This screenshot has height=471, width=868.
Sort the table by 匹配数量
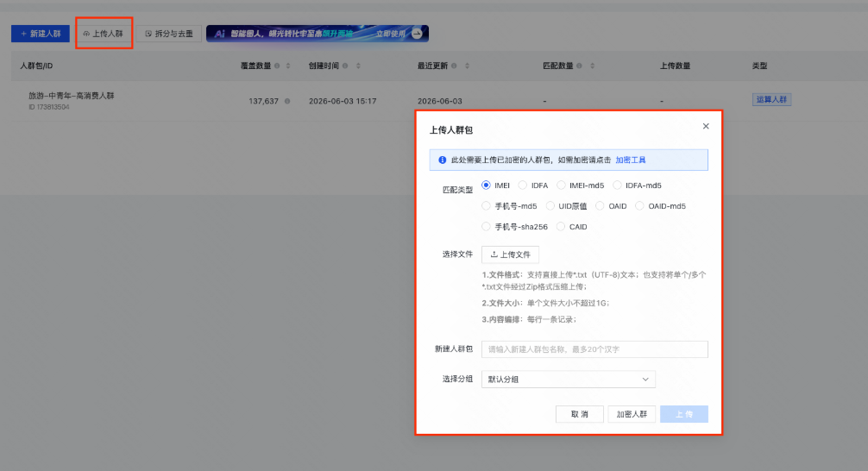[592, 66]
